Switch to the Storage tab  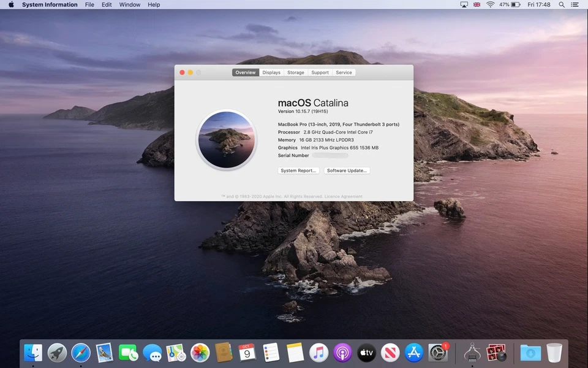295,72
